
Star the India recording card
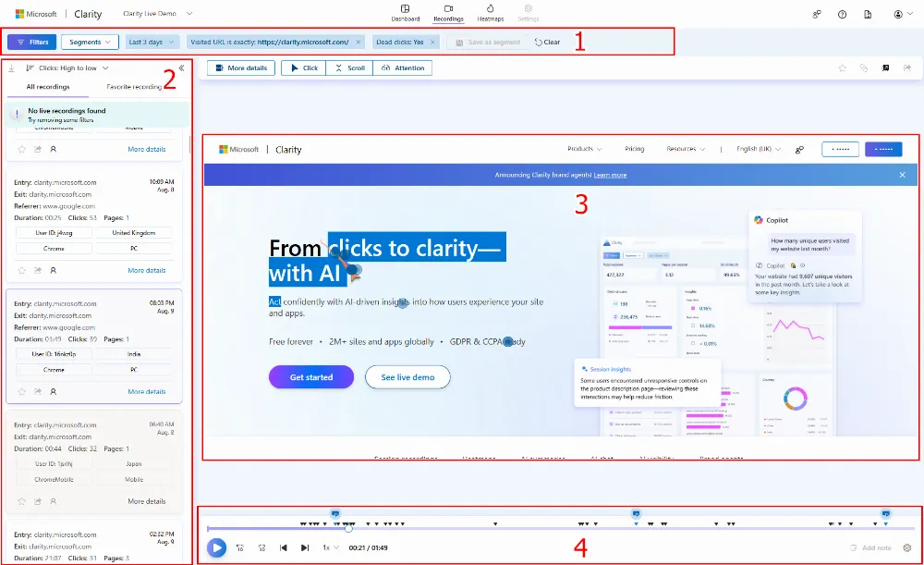22,391
